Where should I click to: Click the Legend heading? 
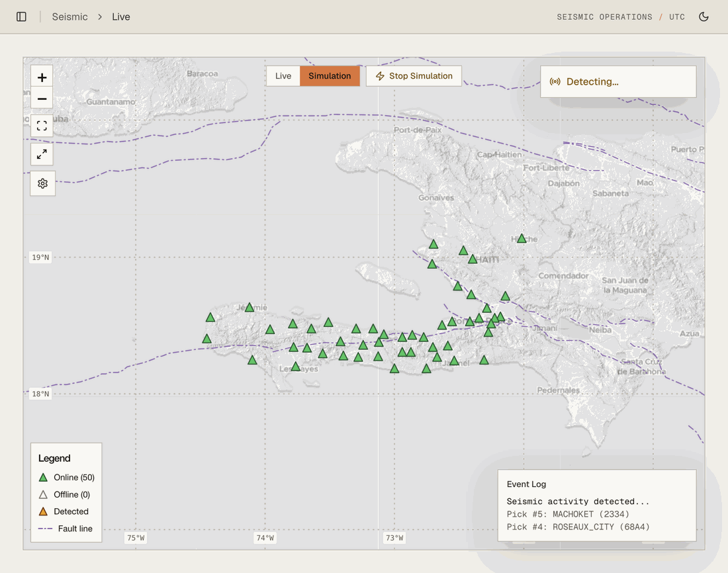(x=54, y=459)
